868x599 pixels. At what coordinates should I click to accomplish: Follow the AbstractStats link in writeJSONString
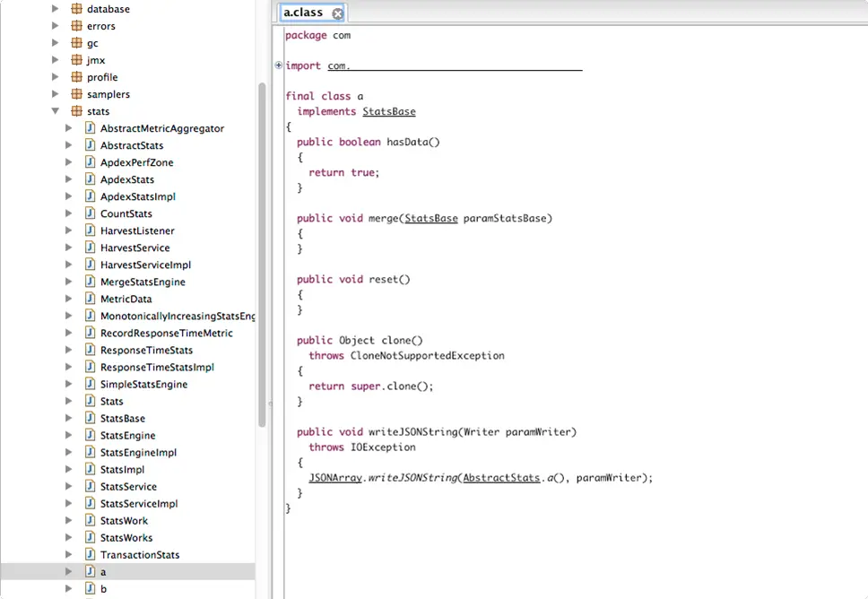pyautogui.click(x=501, y=478)
